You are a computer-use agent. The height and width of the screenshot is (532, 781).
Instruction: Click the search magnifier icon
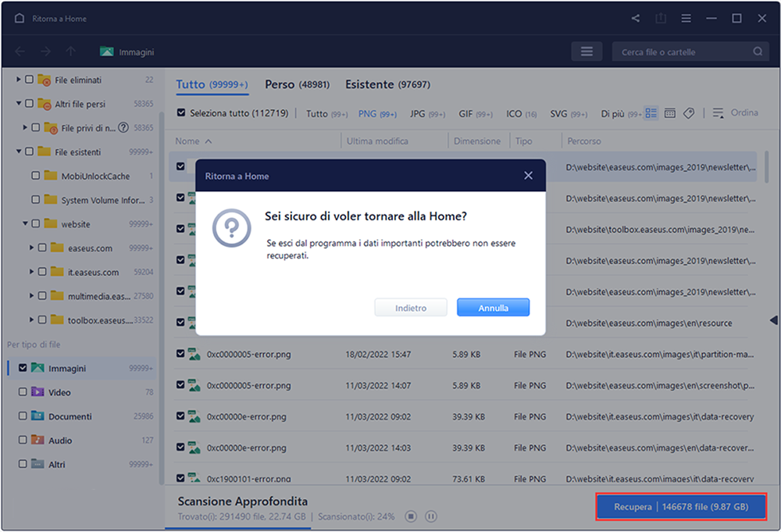(x=758, y=52)
